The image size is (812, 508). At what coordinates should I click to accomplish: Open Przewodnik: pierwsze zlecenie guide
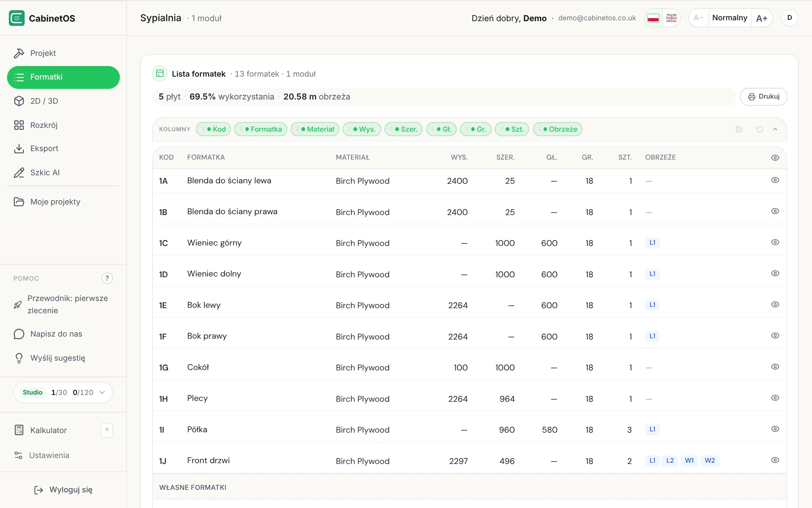point(63,304)
